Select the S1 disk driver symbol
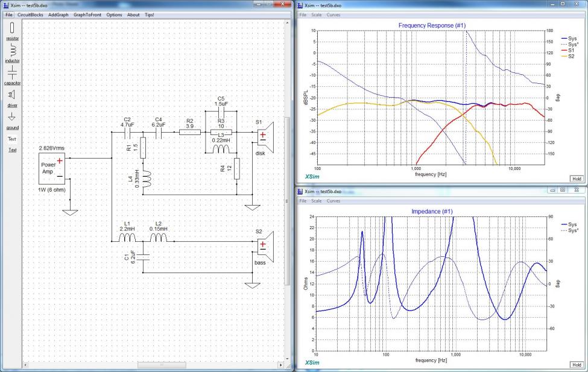This screenshot has height=372, width=588. 265,134
